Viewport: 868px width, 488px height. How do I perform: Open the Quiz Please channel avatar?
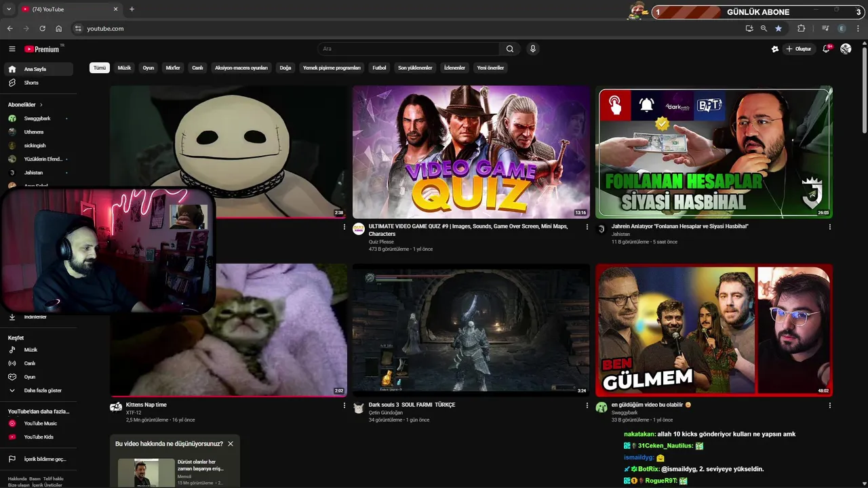point(359,229)
